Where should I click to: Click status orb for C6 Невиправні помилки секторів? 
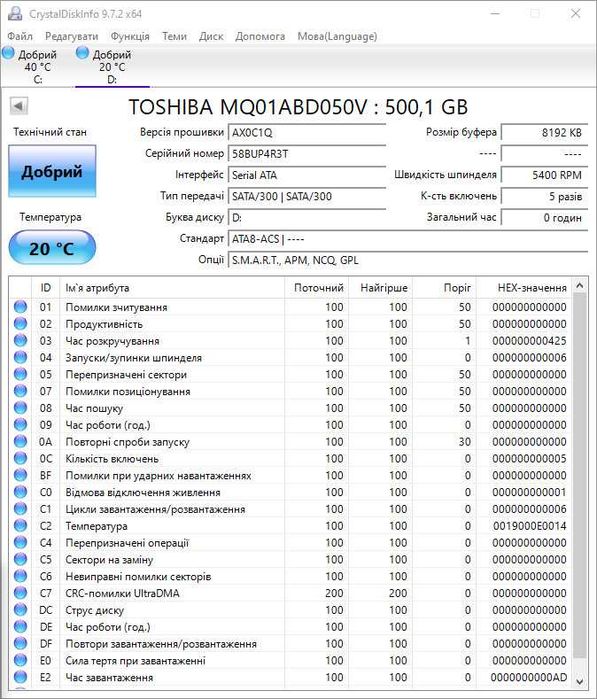[21, 576]
